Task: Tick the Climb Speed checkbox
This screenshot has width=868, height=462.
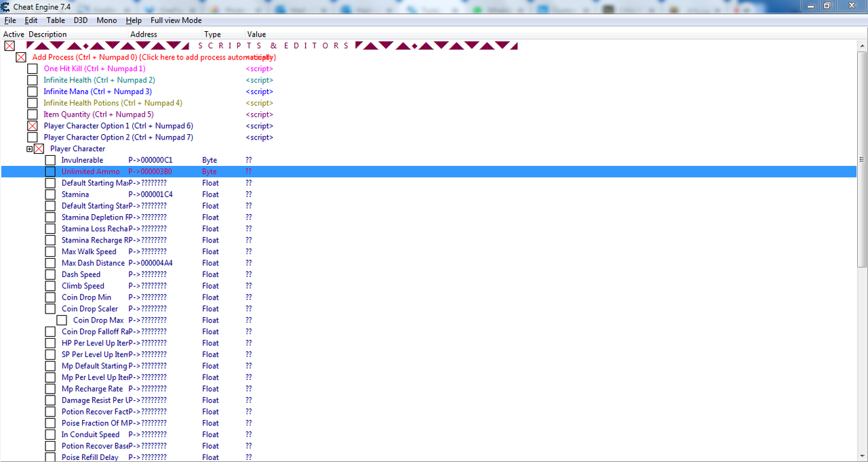Action: [50, 287]
